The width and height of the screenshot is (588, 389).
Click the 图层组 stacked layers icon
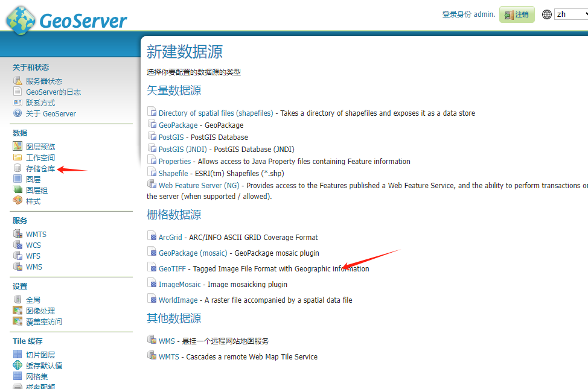coord(18,189)
